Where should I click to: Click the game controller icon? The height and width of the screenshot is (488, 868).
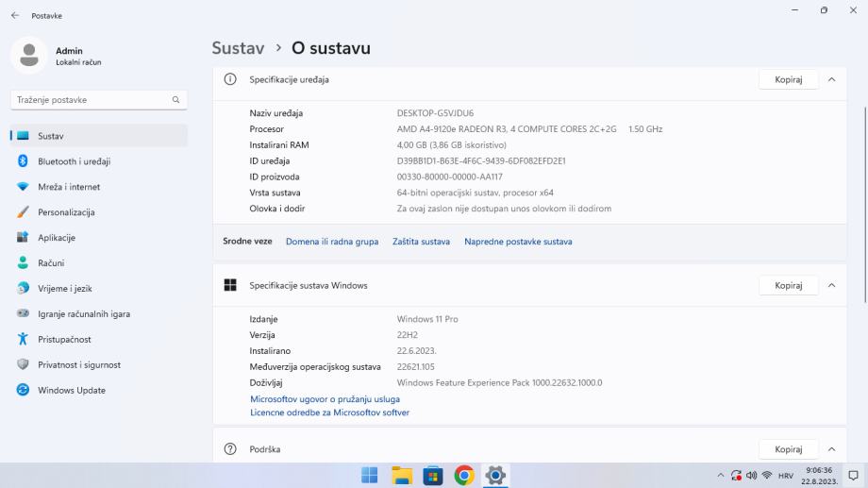(23, 313)
